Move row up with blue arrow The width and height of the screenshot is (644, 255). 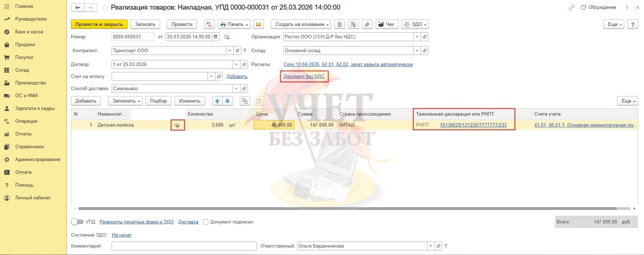pos(217,101)
